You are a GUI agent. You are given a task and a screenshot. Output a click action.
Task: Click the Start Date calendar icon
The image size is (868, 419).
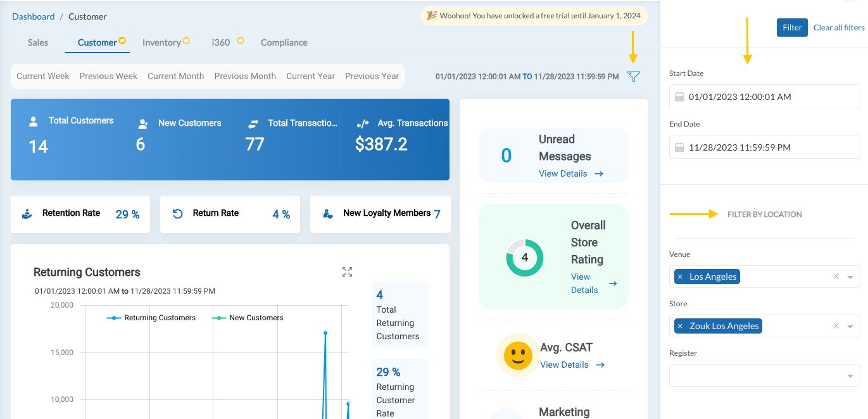(679, 97)
